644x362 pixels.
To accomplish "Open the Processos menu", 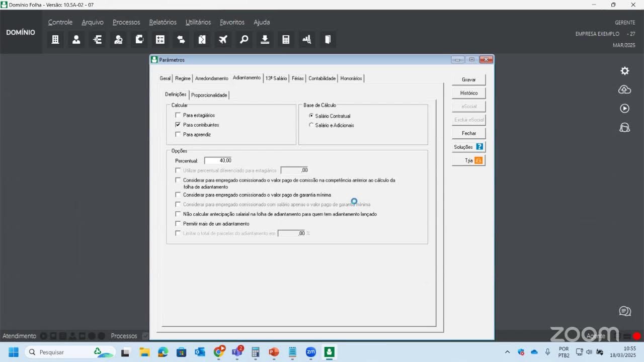I will tap(126, 22).
